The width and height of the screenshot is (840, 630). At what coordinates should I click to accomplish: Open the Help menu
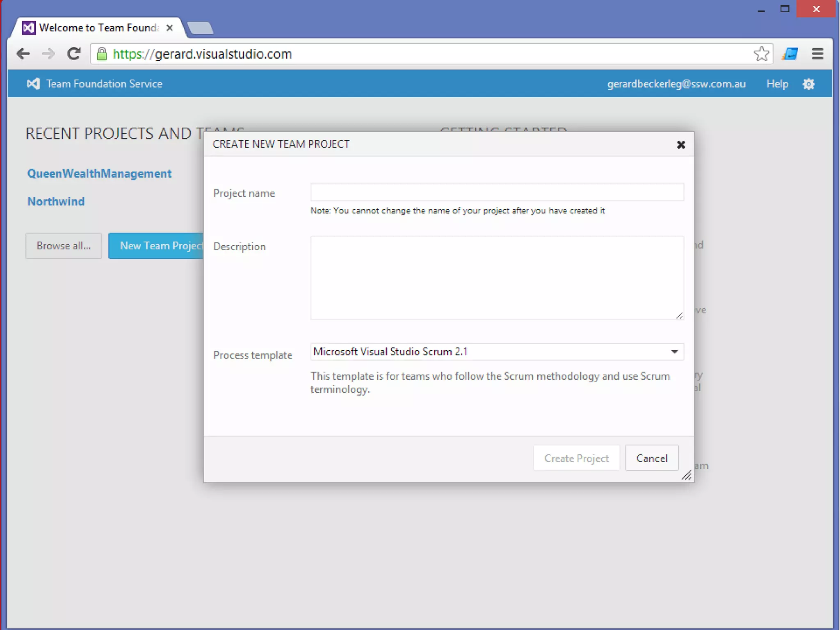pyautogui.click(x=777, y=84)
